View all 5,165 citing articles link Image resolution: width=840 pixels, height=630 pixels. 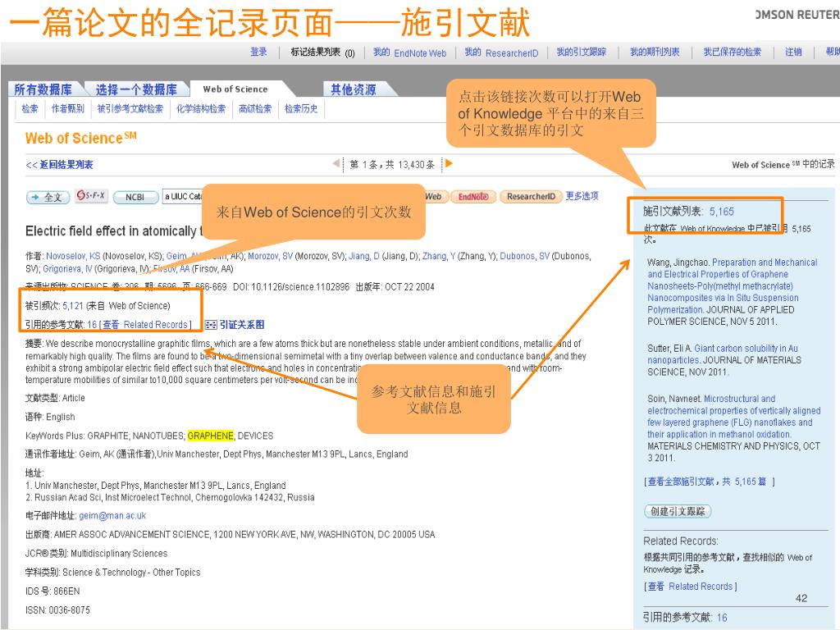tap(707, 482)
